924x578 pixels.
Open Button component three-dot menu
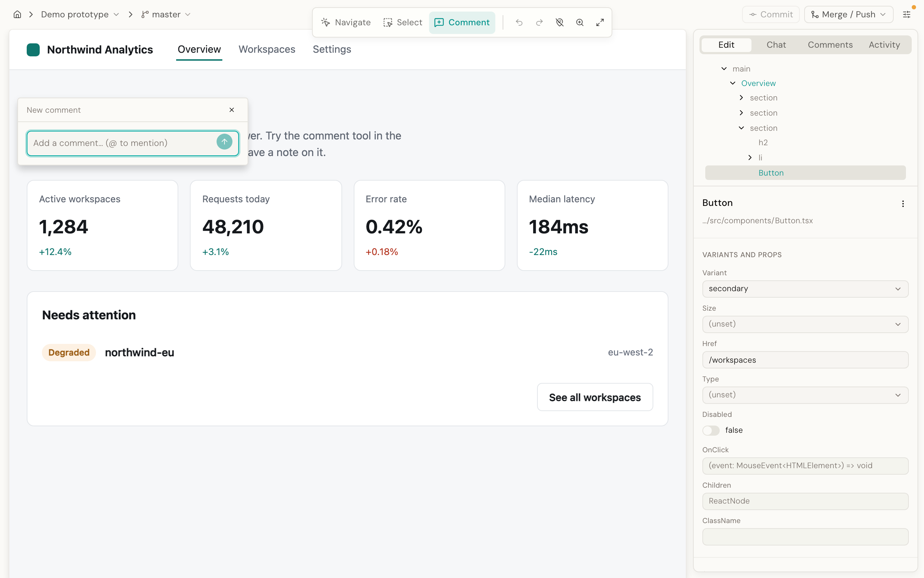click(x=903, y=204)
